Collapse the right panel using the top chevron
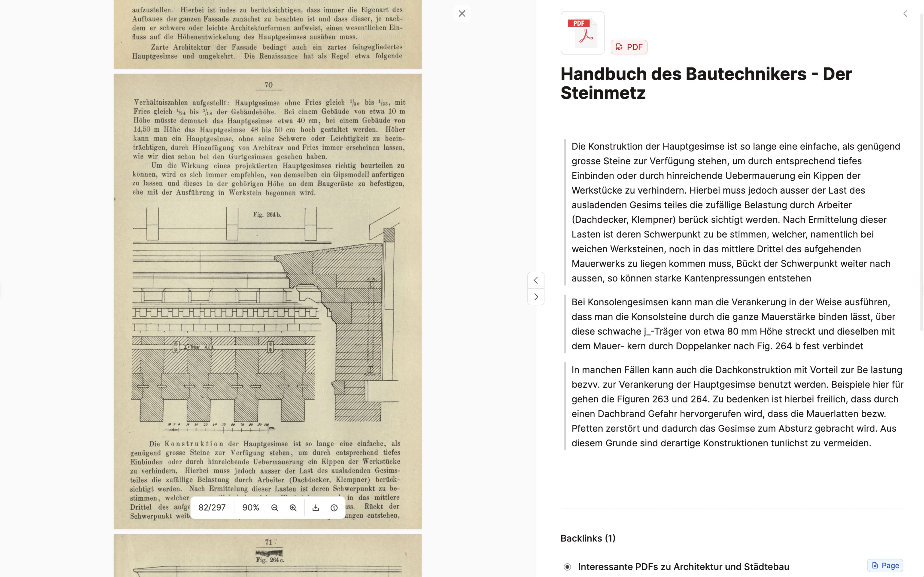Screen dimensions: 924x577 [905, 13]
